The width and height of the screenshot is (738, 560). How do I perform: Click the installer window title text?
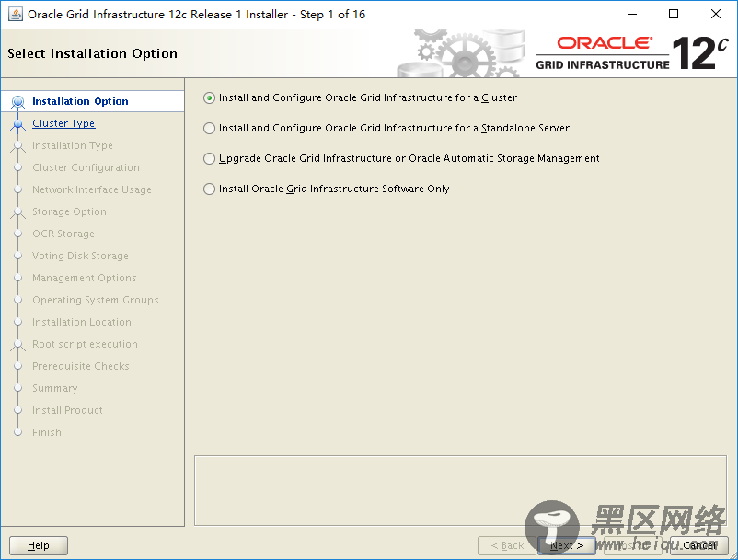point(196,15)
